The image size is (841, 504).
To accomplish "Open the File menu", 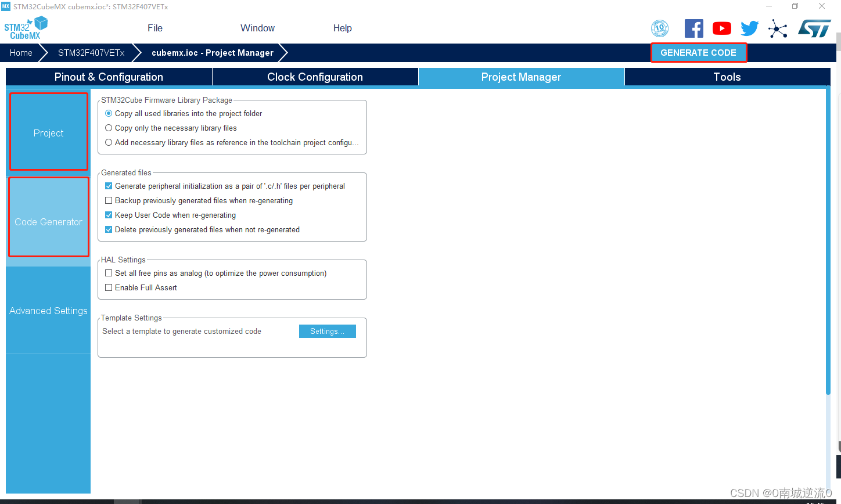I will click(x=155, y=28).
